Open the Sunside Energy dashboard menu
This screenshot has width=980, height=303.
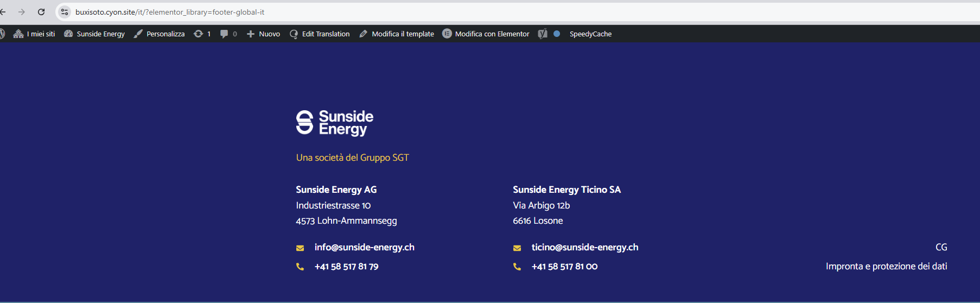[x=94, y=34]
